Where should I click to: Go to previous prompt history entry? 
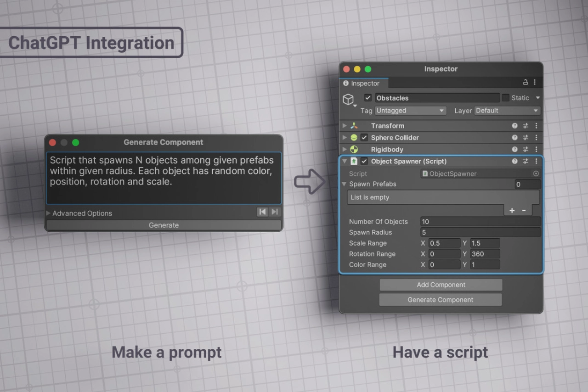(x=262, y=212)
